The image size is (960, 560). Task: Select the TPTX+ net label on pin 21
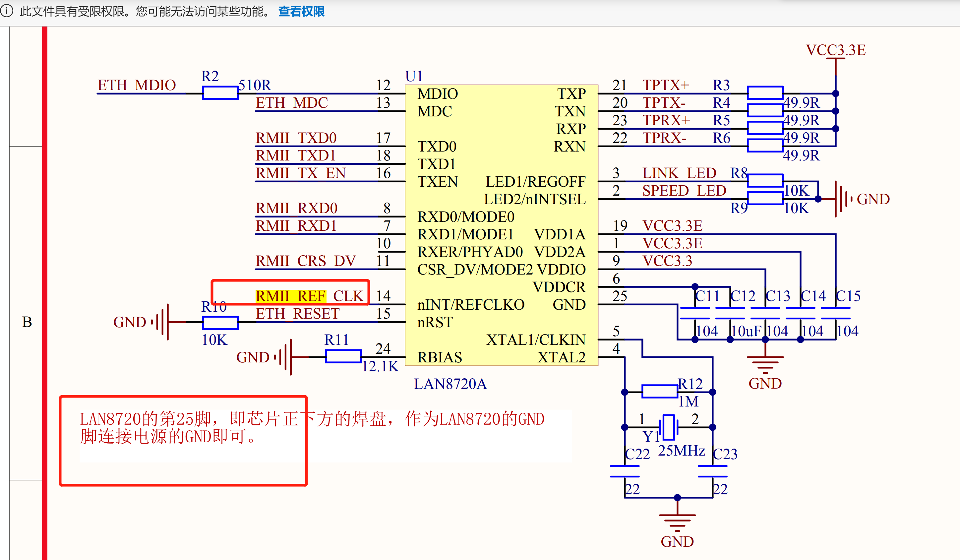pos(666,85)
